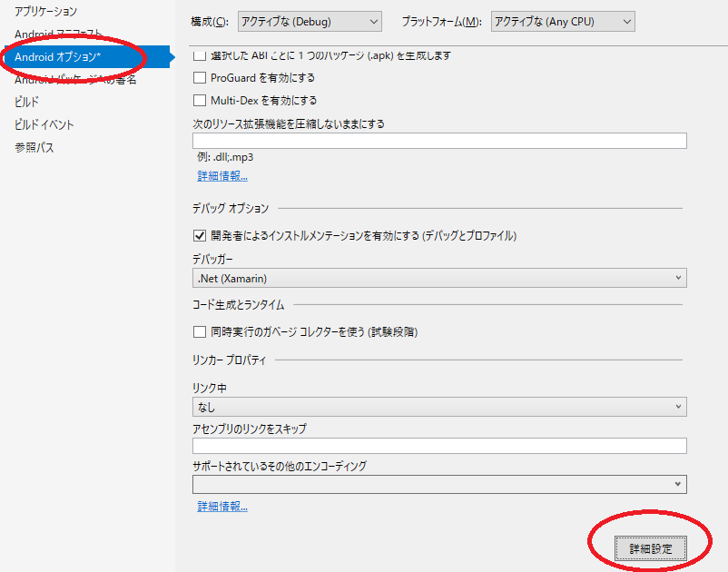This screenshot has width=728, height=572.
Task: Click the uncompressed resource extensions input field
Action: pyautogui.click(x=439, y=141)
